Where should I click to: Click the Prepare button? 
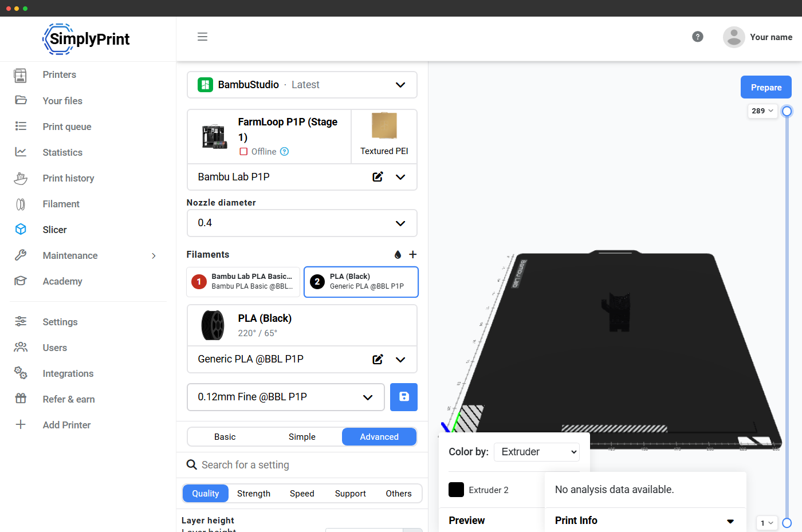(766, 88)
